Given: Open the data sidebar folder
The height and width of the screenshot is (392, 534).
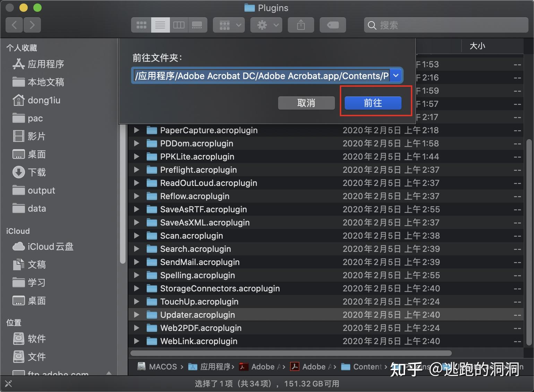Looking at the screenshot, I should coord(29,208).
